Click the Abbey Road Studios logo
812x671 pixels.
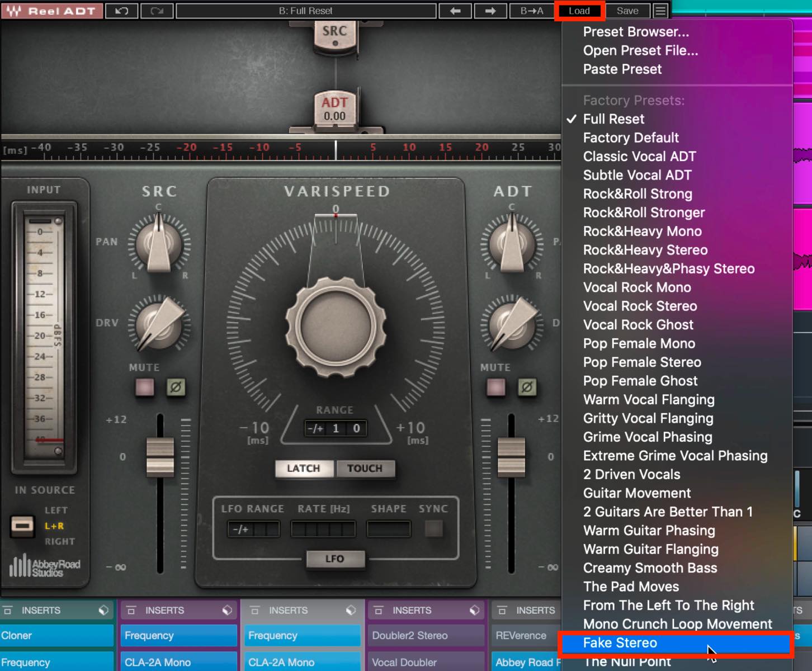(45, 566)
